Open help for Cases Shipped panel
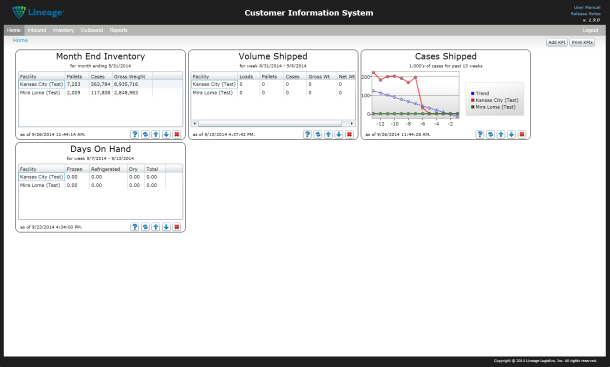Image resolution: width=610 pixels, height=367 pixels. tap(480, 134)
